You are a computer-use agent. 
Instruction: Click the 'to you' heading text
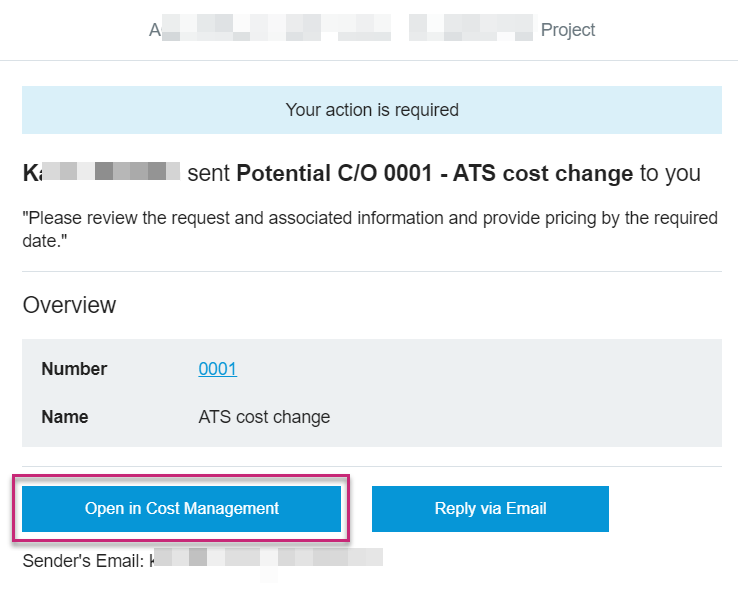pyautogui.click(x=670, y=173)
